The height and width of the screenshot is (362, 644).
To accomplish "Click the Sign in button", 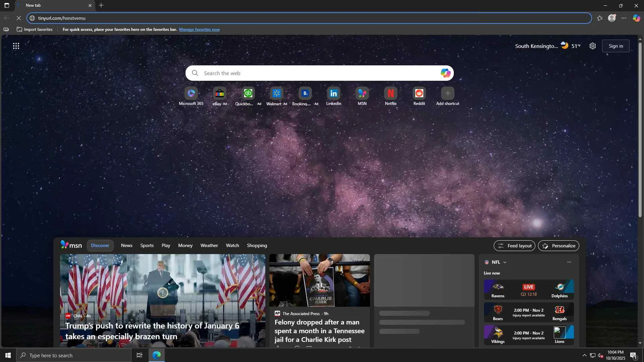I will 615,46.
